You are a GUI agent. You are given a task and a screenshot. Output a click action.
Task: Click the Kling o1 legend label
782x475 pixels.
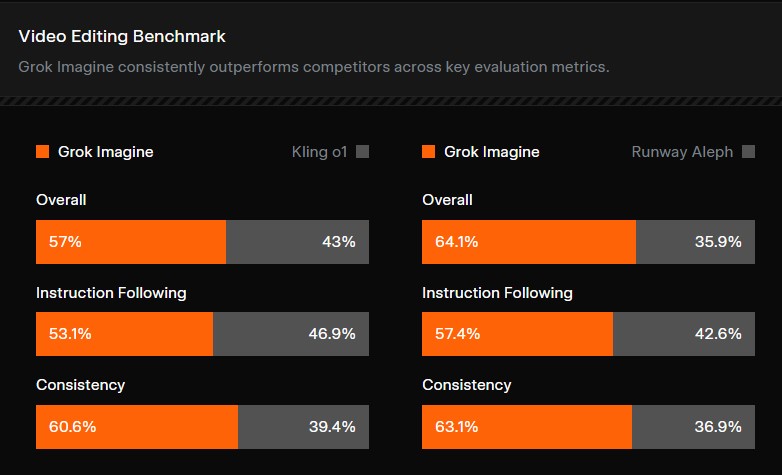coord(319,152)
